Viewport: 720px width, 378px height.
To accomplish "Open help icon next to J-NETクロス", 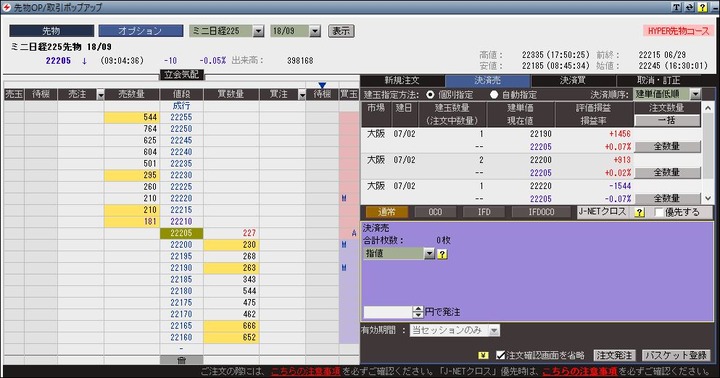I will 640,212.
